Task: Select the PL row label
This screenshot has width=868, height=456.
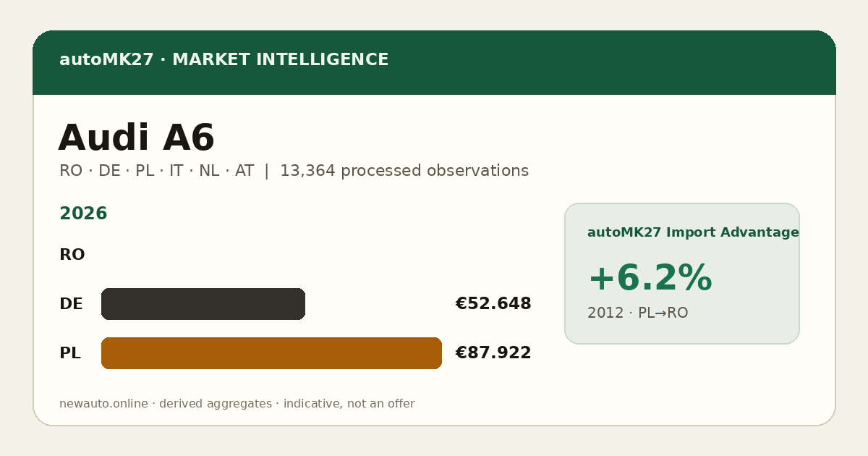Action: click(x=70, y=353)
